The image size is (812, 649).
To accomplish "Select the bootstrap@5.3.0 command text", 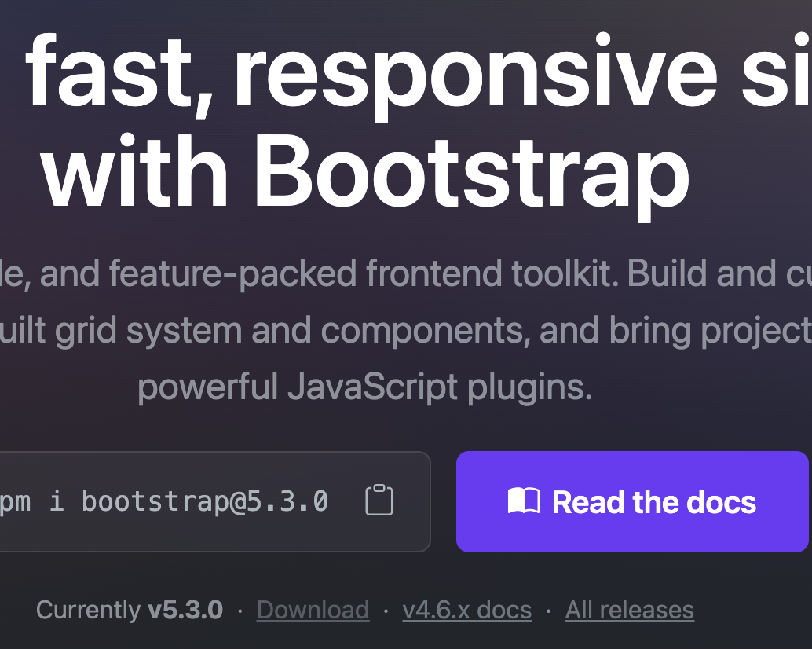I will pos(205,501).
